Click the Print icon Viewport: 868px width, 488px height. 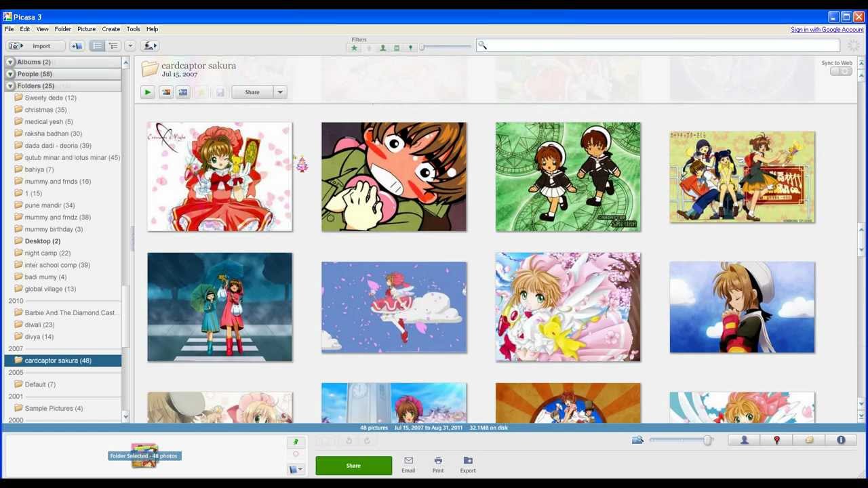pos(438,464)
